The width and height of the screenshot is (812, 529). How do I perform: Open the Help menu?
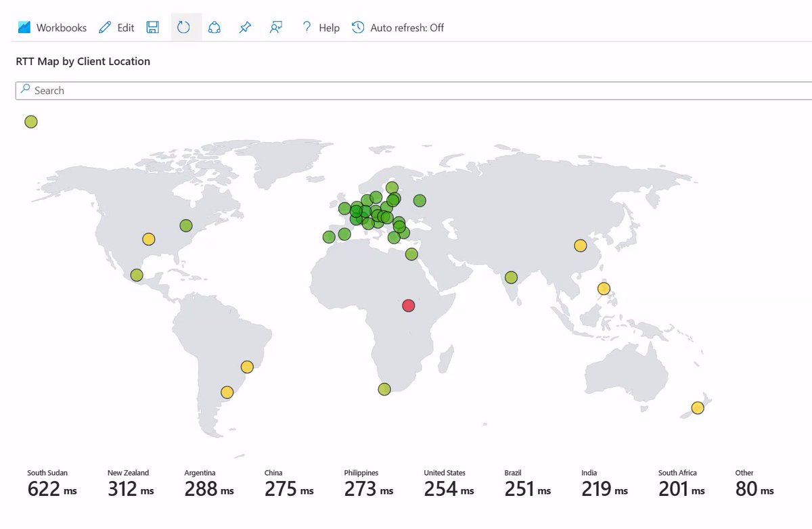pyautogui.click(x=320, y=28)
